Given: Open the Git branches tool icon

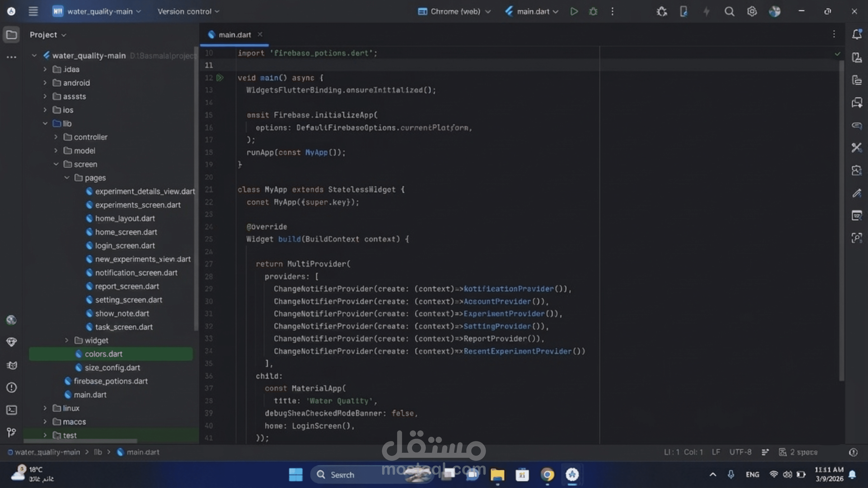Looking at the screenshot, I should [11, 432].
